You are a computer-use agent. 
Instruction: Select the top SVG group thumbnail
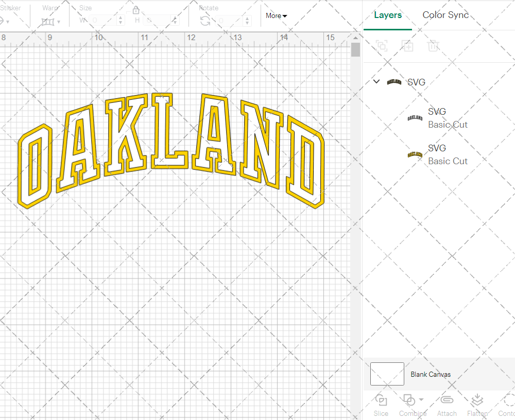pyautogui.click(x=394, y=82)
